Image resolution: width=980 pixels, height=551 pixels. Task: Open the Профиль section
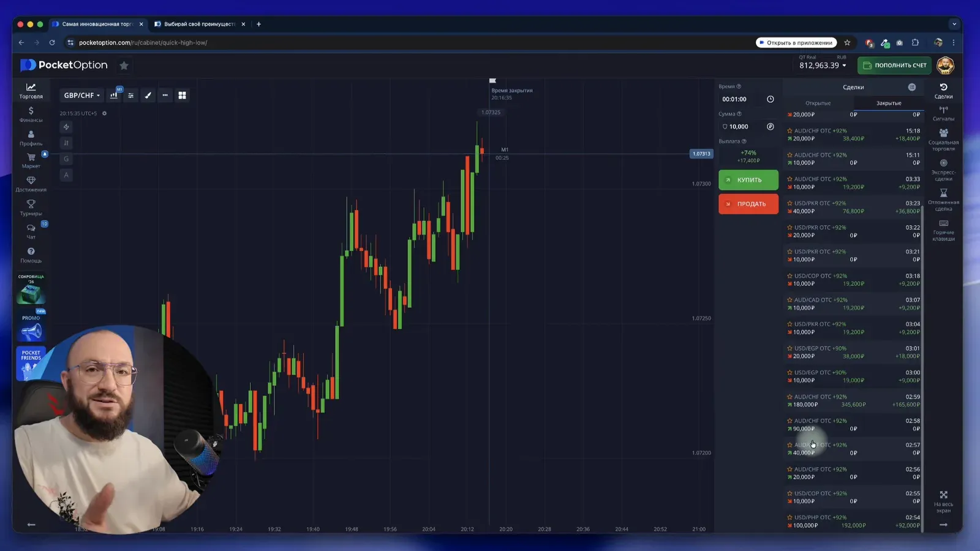(x=31, y=138)
